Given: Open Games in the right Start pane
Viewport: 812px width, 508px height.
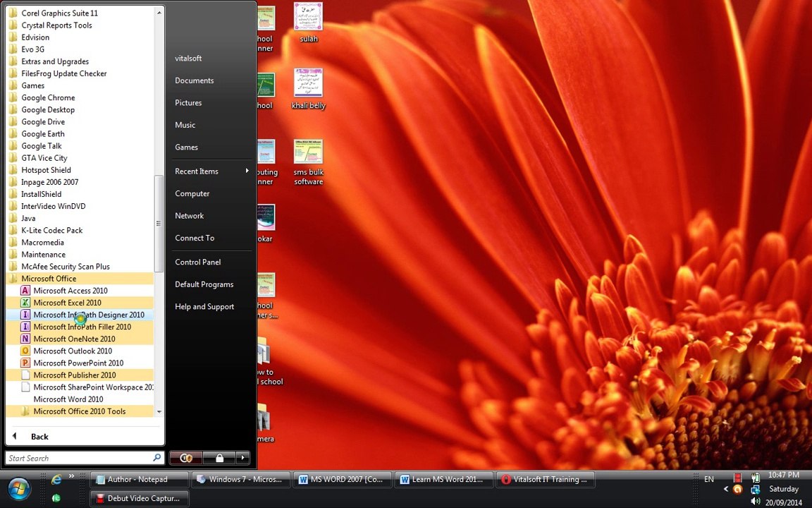Looking at the screenshot, I should [x=186, y=147].
